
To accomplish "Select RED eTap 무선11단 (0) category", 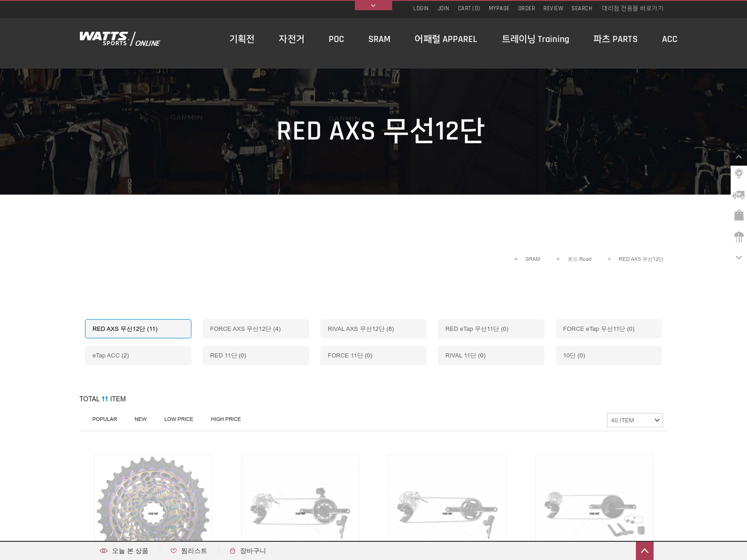I will [x=491, y=329].
